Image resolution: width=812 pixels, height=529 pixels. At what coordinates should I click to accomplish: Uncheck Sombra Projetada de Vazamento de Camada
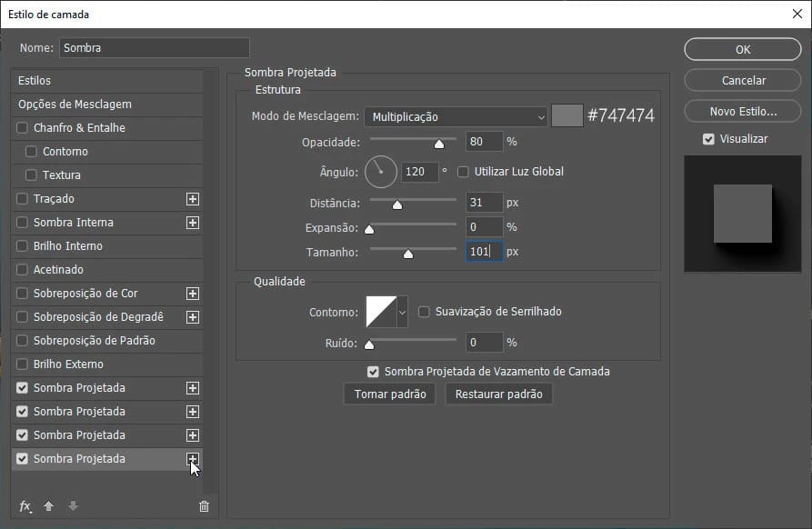373,371
